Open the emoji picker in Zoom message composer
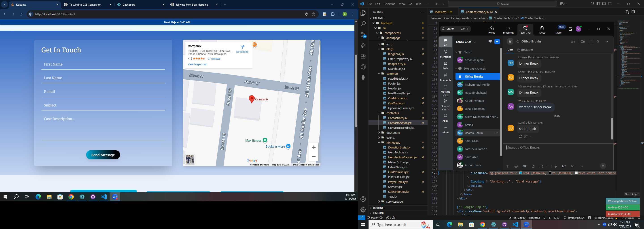This screenshot has height=229, width=644. coord(516,166)
